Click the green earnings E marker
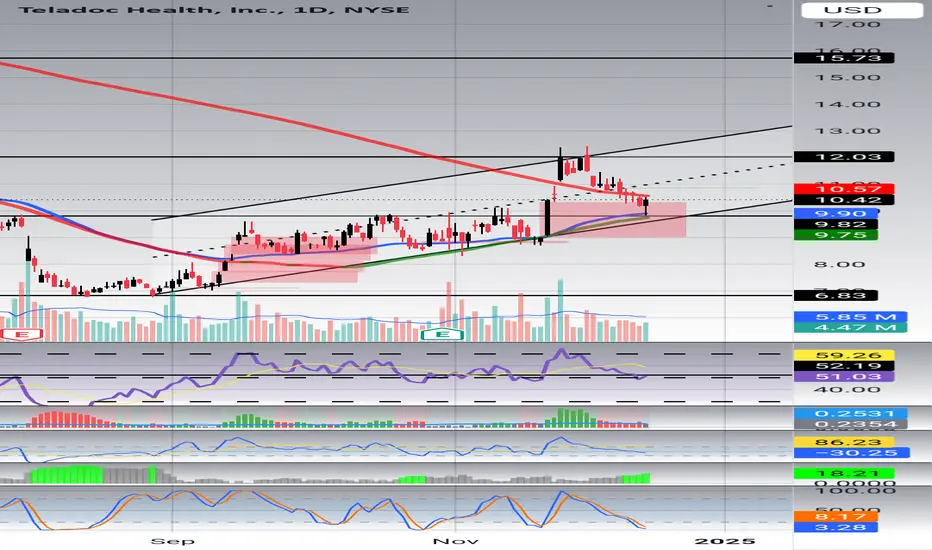 tap(442, 335)
